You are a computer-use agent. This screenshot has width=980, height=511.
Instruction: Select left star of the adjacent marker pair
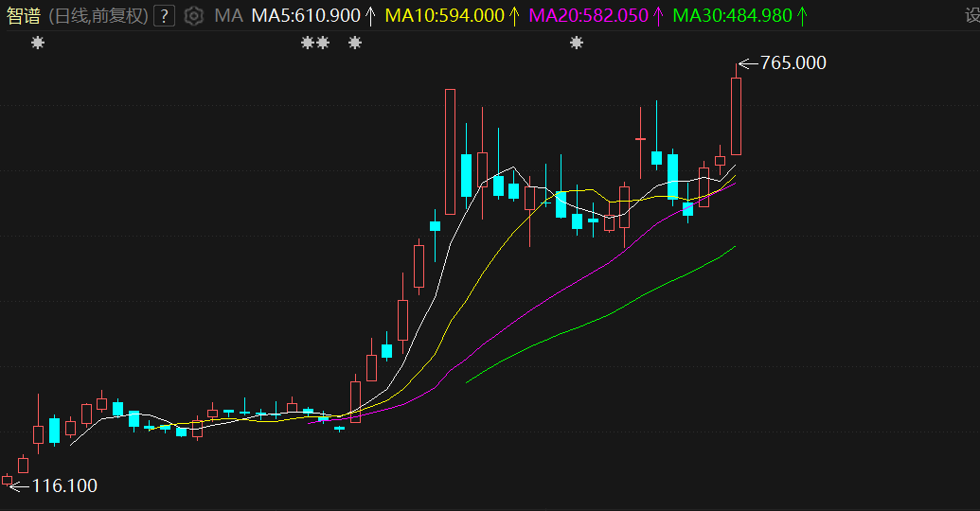pyautogui.click(x=307, y=43)
